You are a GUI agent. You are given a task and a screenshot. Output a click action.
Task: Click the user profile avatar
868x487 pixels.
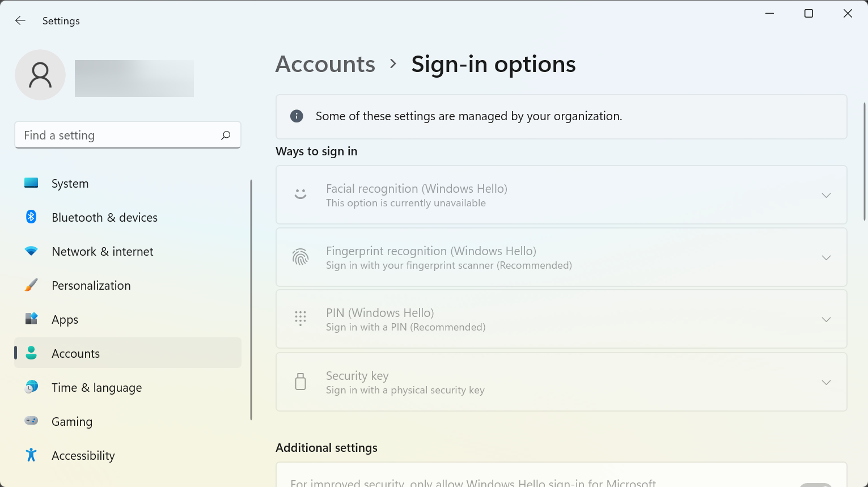[x=40, y=75]
